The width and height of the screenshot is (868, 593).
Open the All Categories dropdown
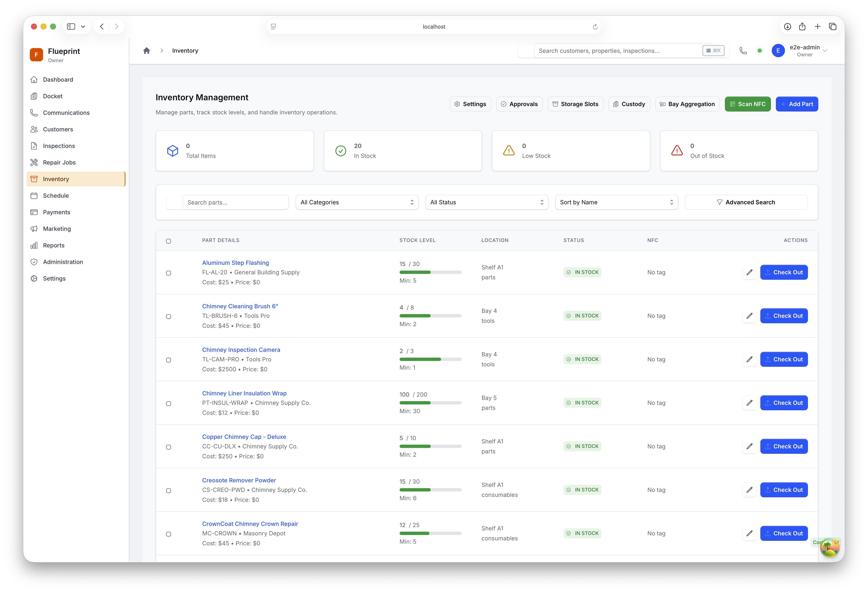pyautogui.click(x=357, y=202)
